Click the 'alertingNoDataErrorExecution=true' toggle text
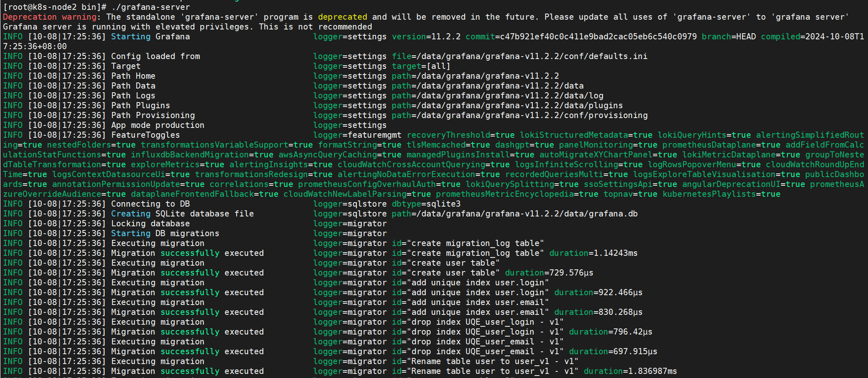 coord(419,174)
